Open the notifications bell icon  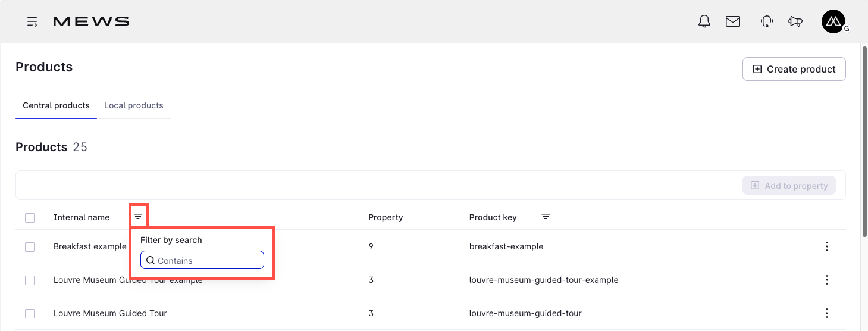[x=704, y=21]
